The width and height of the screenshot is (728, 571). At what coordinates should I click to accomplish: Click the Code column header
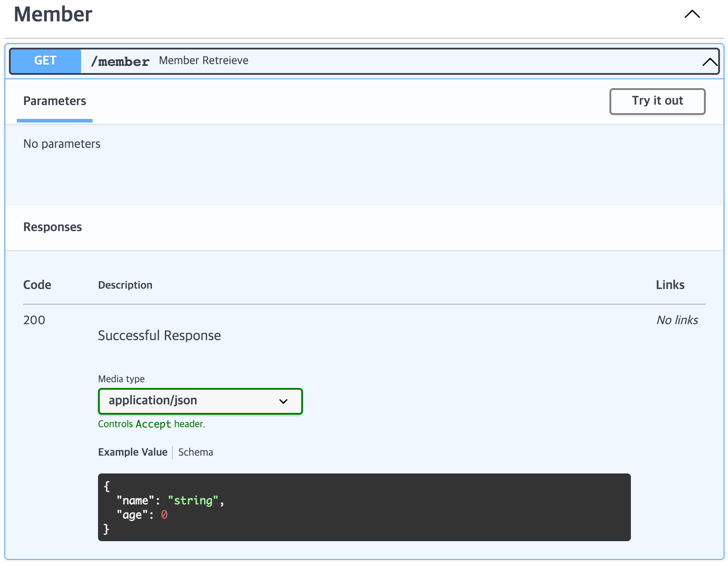[x=37, y=285]
